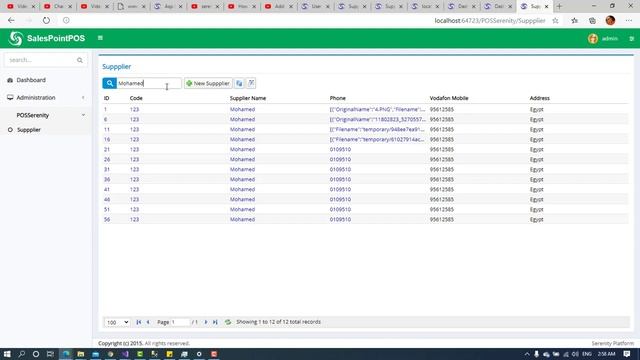Sort by Vodafon Mobile column header
Image resolution: width=640 pixels, height=360 pixels.
tap(449, 98)
